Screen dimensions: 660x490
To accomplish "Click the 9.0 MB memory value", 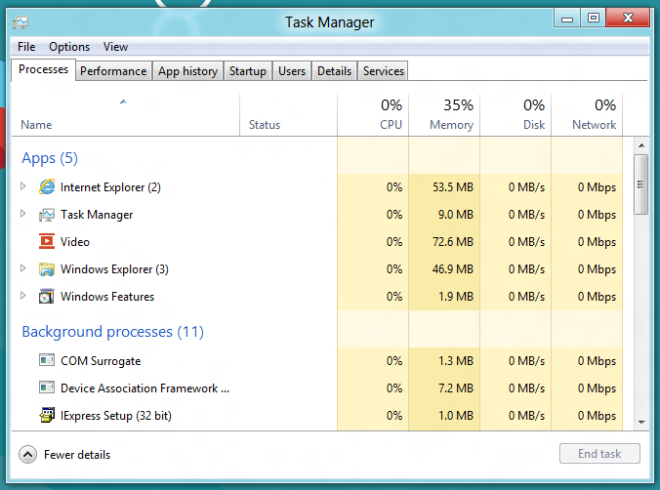I will (456, 214).
